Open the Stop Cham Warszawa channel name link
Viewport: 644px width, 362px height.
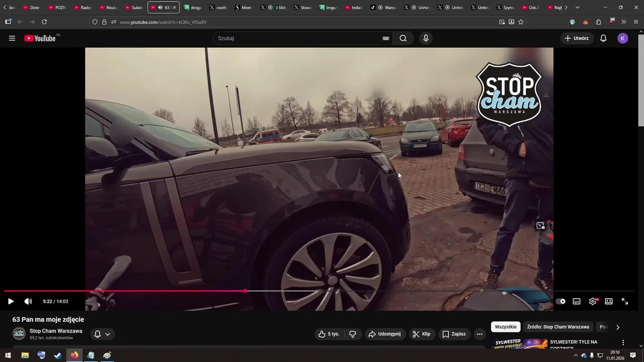coord(56,331)
